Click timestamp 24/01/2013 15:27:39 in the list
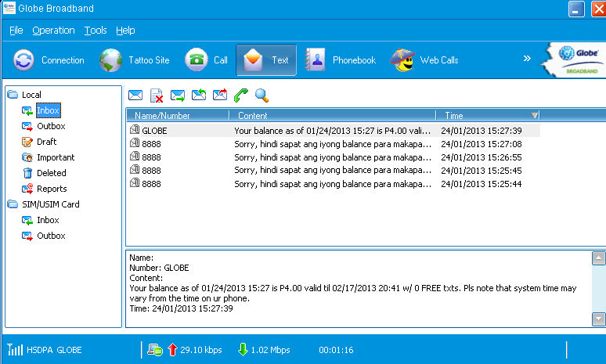Image resolution: width=606 pixels, height=364 pixels. (482, 131)
